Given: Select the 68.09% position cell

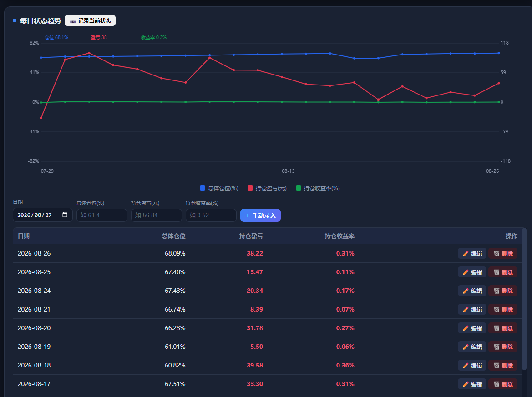Looking at the screenshot, I should pyautogui.click(x=175, y=253).
